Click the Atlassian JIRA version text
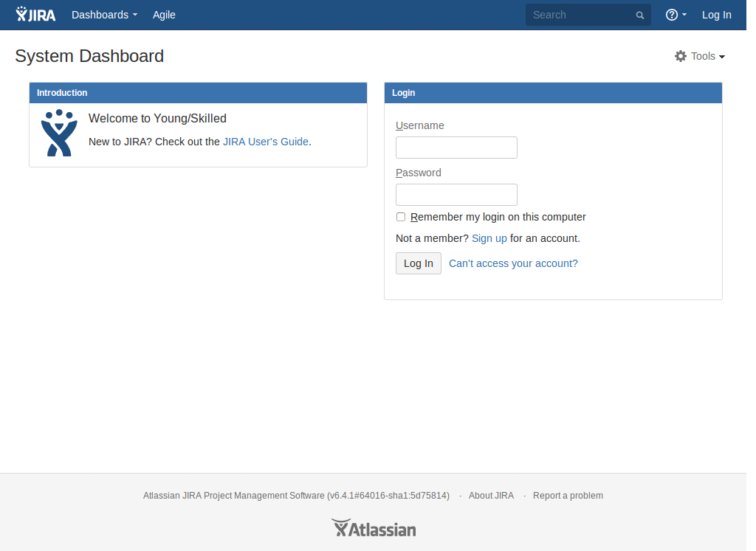 pos(296,496)
